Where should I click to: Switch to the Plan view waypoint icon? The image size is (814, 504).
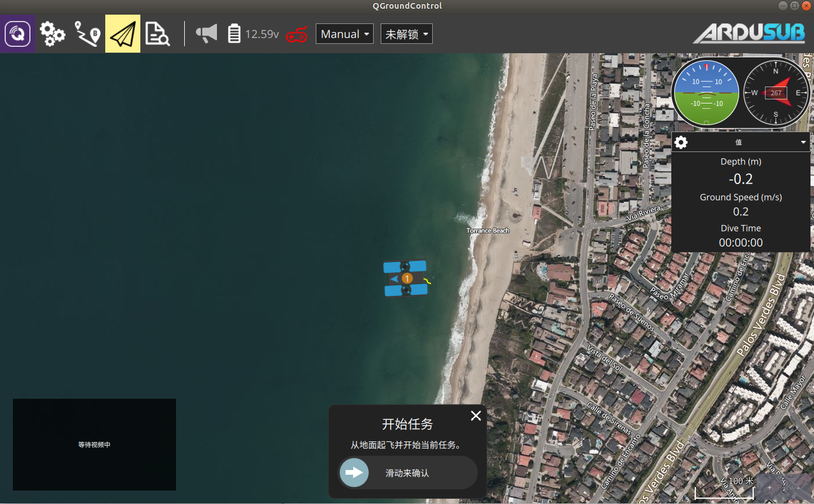[88, 34]
